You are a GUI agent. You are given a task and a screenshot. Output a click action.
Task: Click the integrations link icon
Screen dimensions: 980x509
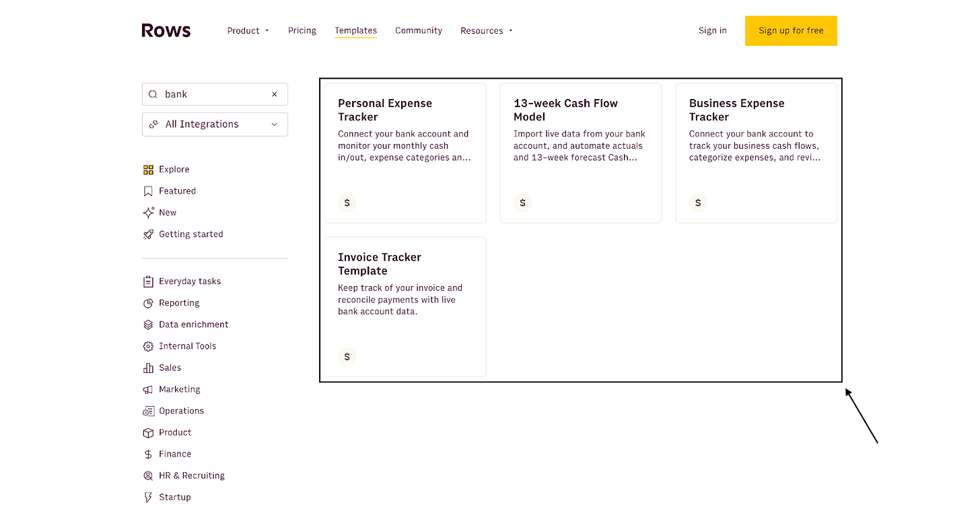coord(153,124)
